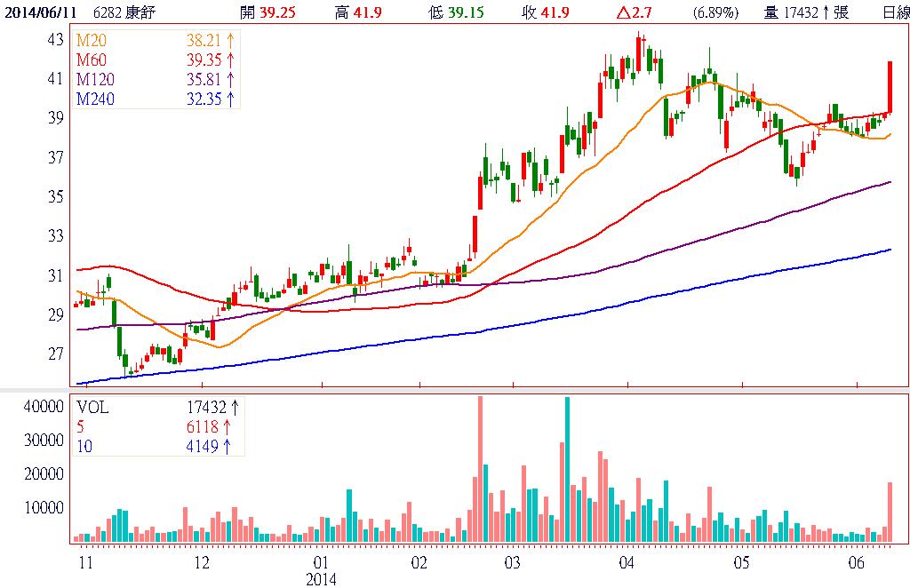Screen dimensions: 910x588
Task: Select the M120 legend entry
Action: coord(94,80)
